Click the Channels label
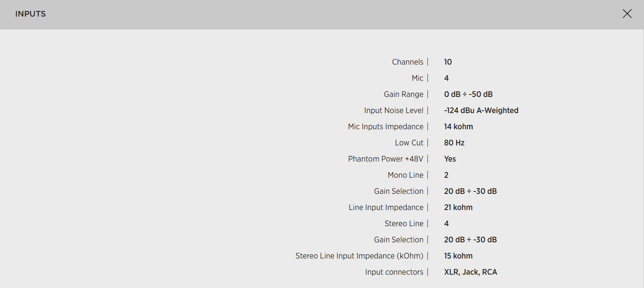644x288 pixels. (407, 62)
